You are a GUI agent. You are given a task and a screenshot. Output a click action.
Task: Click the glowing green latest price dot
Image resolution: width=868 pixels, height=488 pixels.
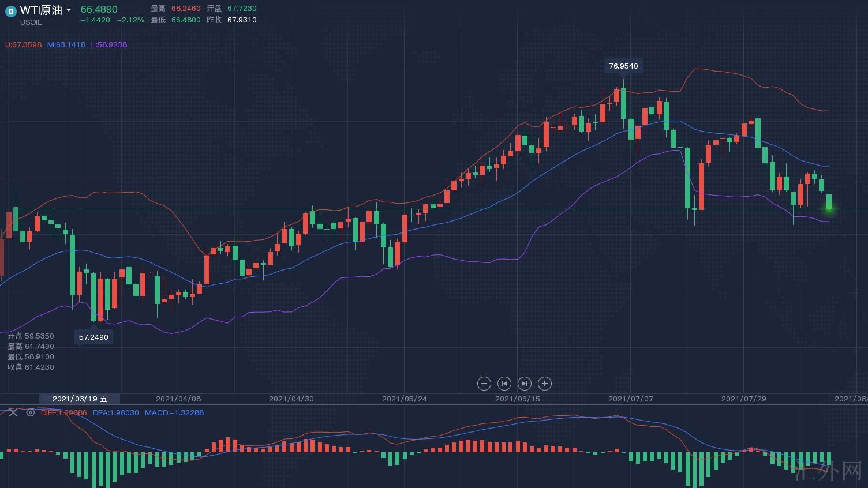tap(829, 208)
